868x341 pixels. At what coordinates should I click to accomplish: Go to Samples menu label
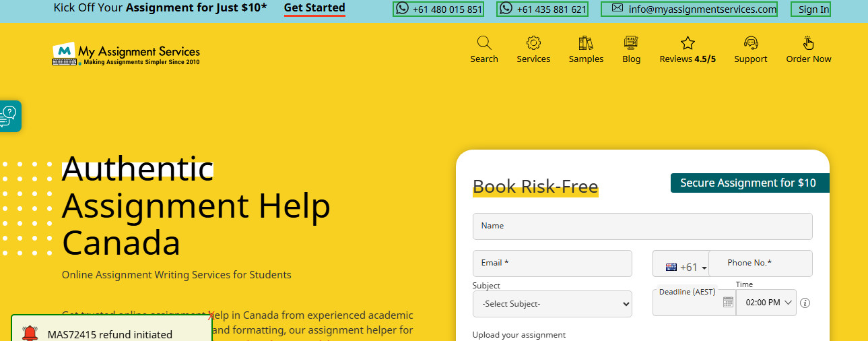point(586,59)
